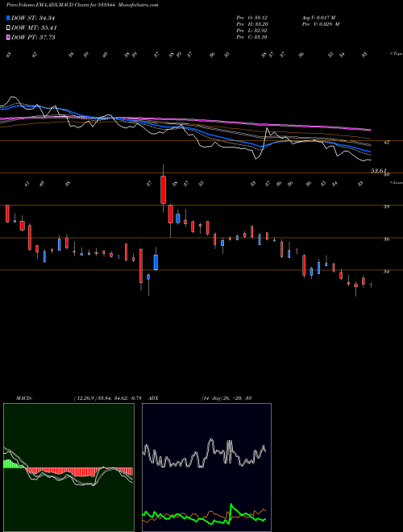This screenshot has height=532, width=403.
Task: Click the MACD '(12,26,9) 33.84, 34.62, -0.78' values
Action: (107, 397)
